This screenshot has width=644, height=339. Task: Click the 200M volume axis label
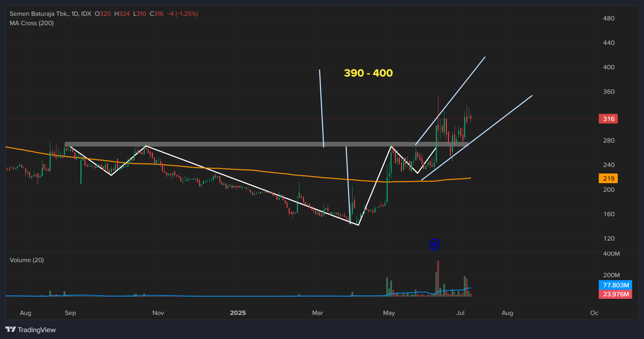coord(611,275)
